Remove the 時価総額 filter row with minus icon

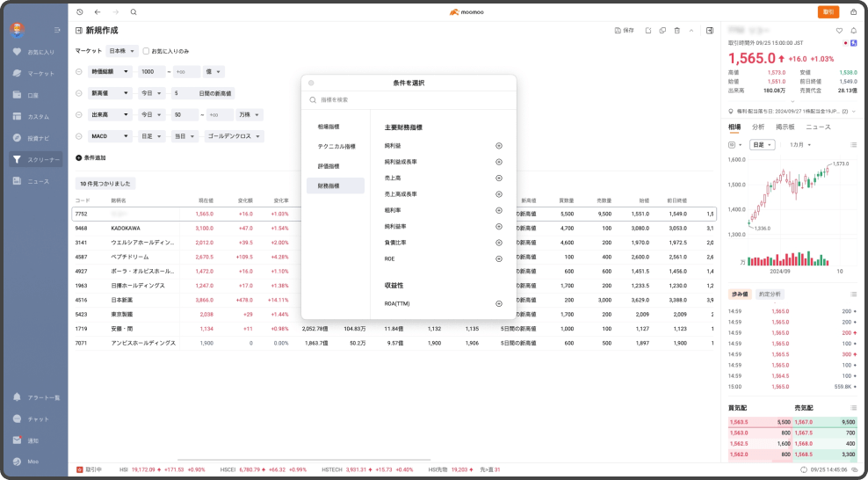coord(79,71)
